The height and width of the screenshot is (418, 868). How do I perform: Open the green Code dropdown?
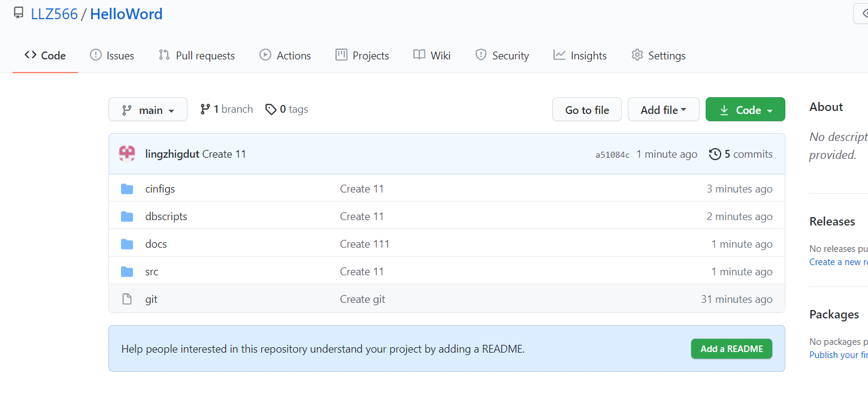pos(745,110)
